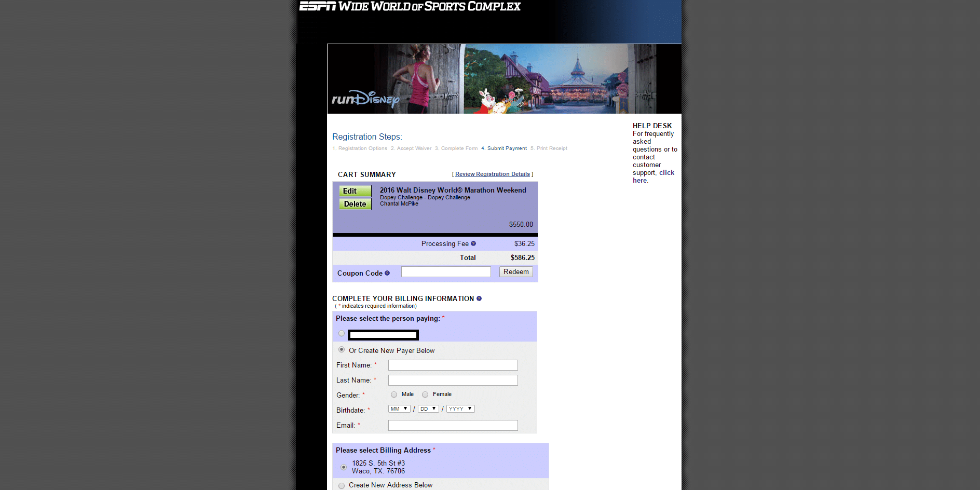The image size is (980, 490).
Task: Click the green Edit button in cart
Action: pyautogui.click(x=355, y=191)
